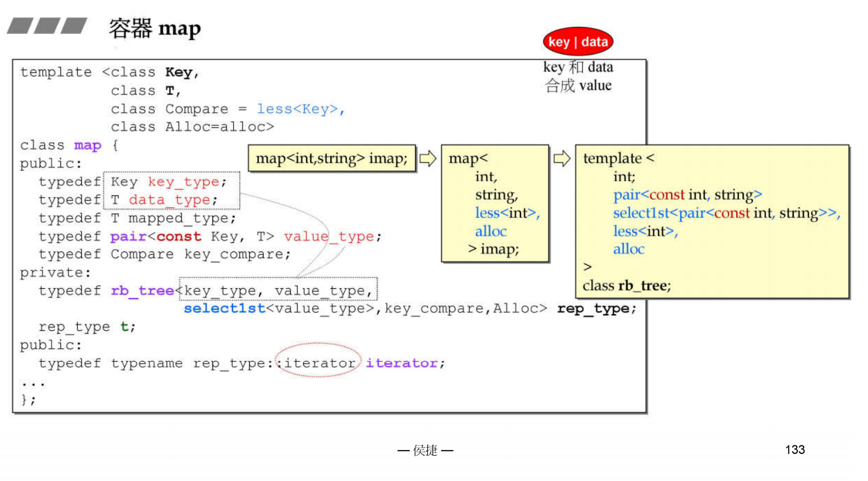Screen dimensions: 868x481
Task: Click '> imap;' in the middle box
Action: (x=493, y=249)
